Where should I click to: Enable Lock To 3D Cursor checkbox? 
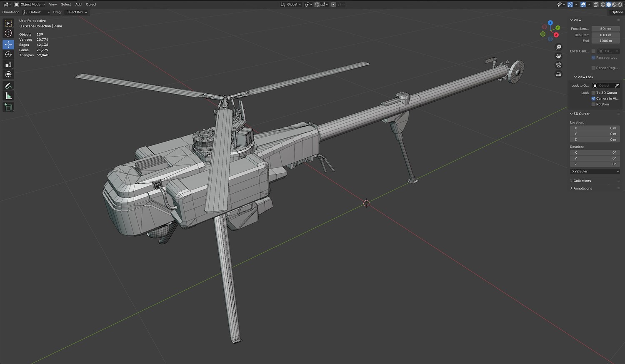[593, 93]
